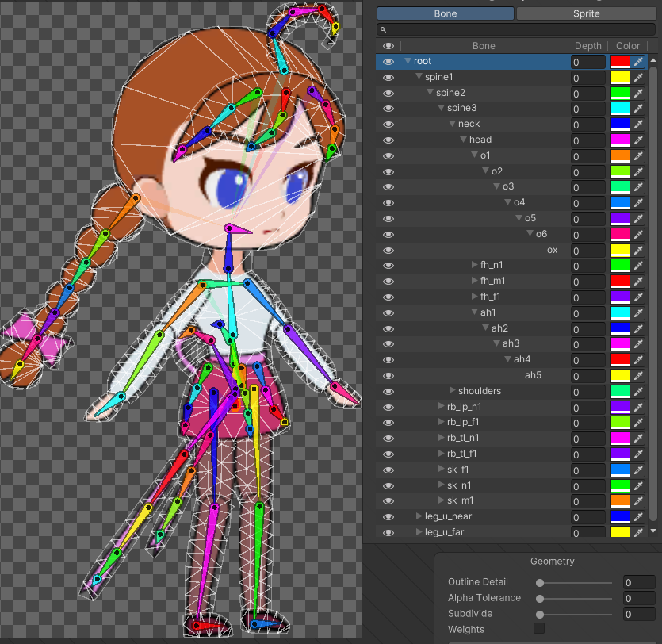
Task: Click the Depth column header
Action: [x=587, y=45]
